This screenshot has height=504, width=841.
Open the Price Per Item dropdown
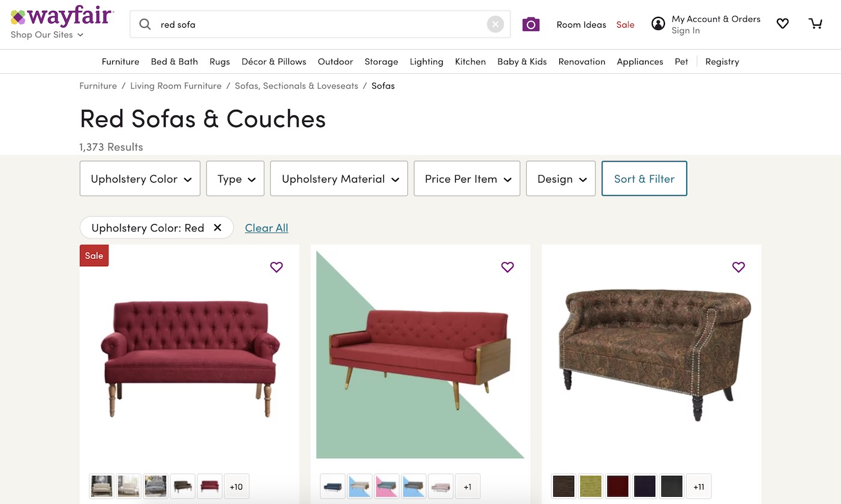click(467, 179)
